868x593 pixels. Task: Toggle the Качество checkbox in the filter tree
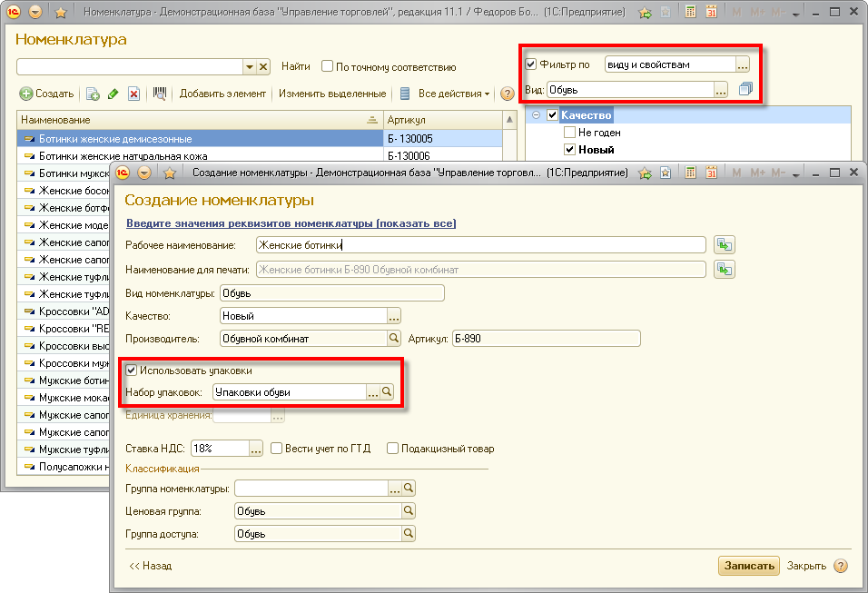pos(552,115)
